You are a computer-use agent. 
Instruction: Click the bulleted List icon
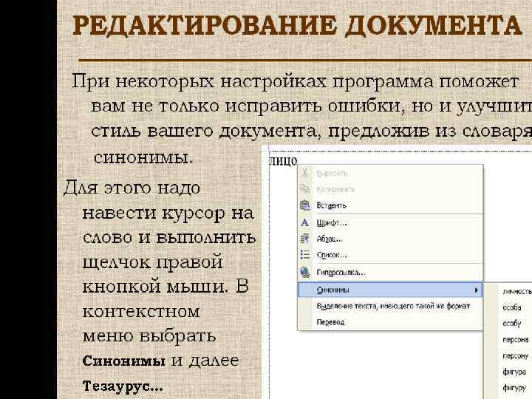point(305,254)
